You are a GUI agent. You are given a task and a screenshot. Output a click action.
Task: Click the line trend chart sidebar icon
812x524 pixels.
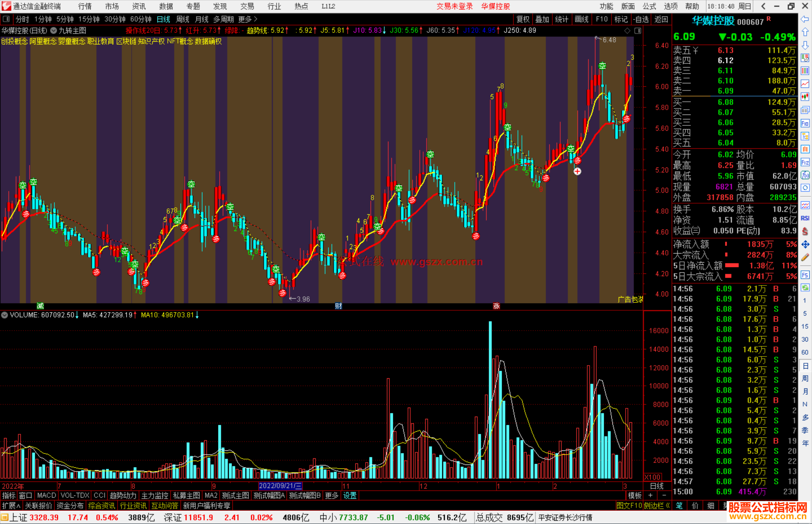(x=805, y=83)
